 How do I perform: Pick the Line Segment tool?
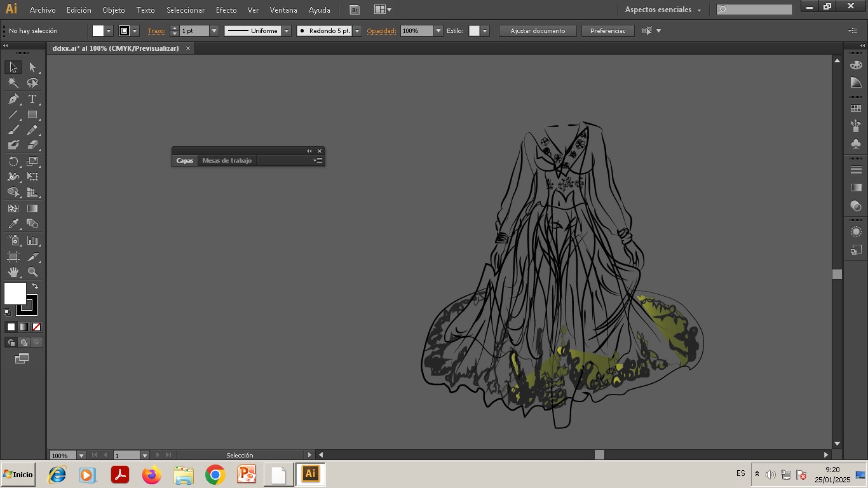click(13, 115)
